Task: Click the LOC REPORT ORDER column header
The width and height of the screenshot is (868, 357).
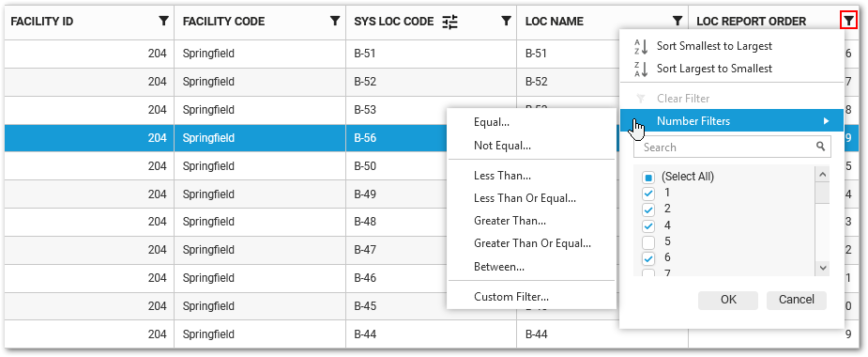Action: [x=752, y=22]
